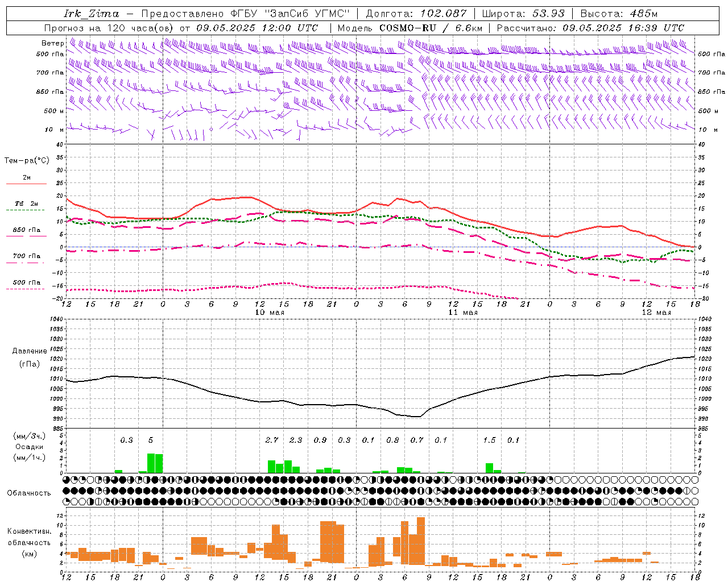The width and height of the screenshot is (728, 582).
Task: Click the "11 мая" date label
Action: click(463, 313)
